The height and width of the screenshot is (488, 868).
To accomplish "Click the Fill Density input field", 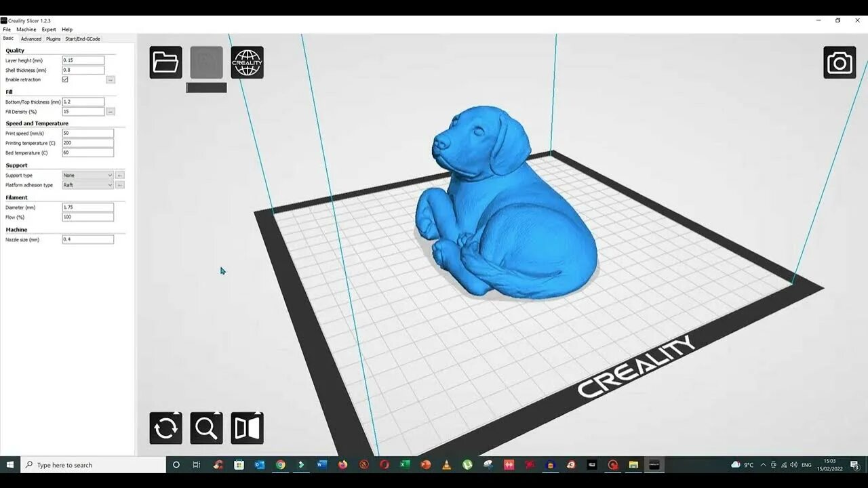I will pos(83,112).
